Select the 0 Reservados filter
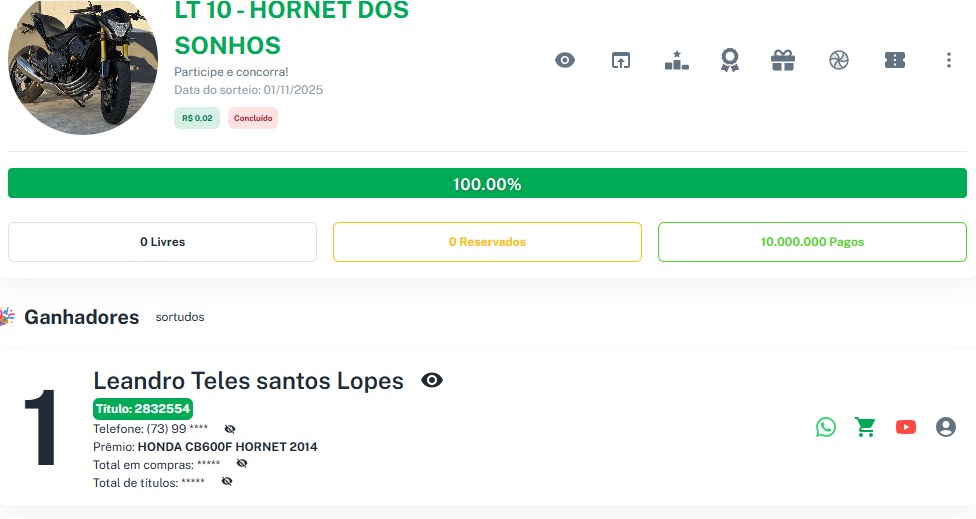The height and width of the screenshot is (519, 976). [487, 242]
